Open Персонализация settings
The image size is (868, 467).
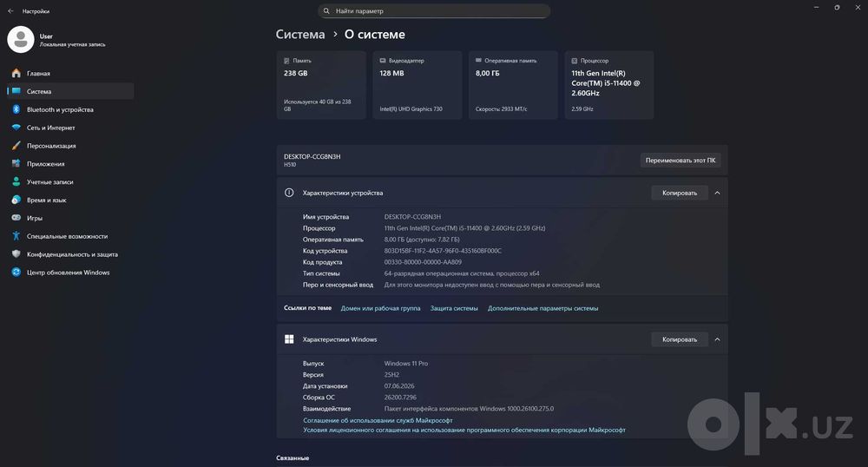(70, 146)
